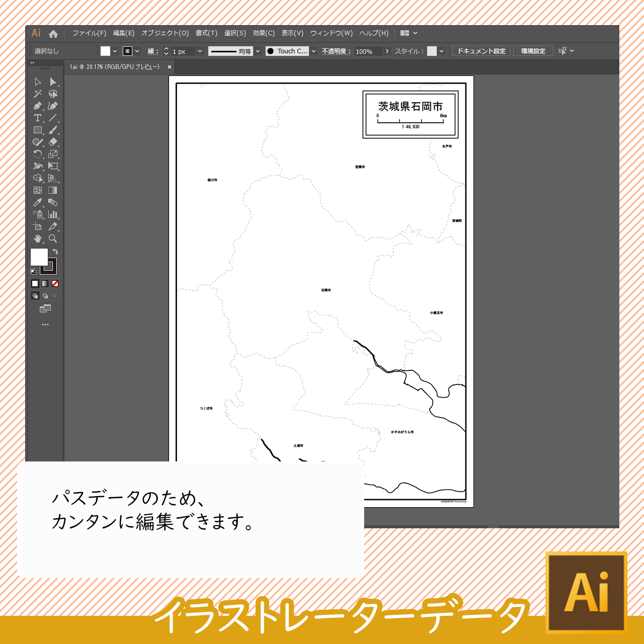644x644 pixels.
Task: Open stroke color dropdown in control bar
Action: (137, 51)
